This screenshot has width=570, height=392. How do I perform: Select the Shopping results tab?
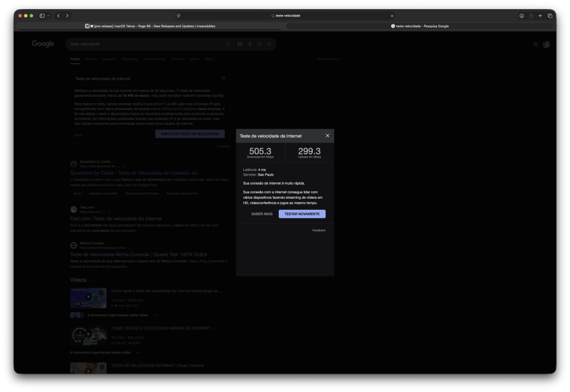click(x=129, y=59)
